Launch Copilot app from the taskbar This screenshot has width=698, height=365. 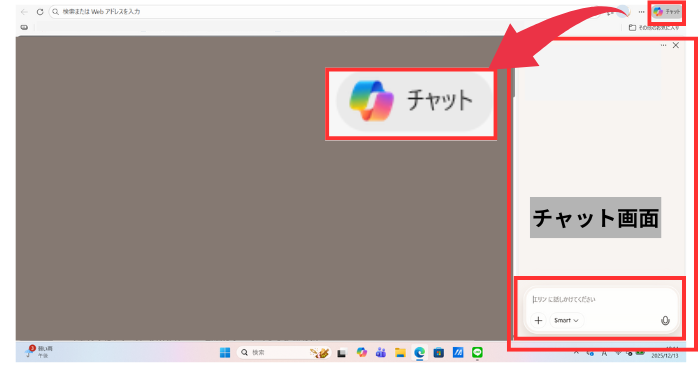[x=362, y=353]
